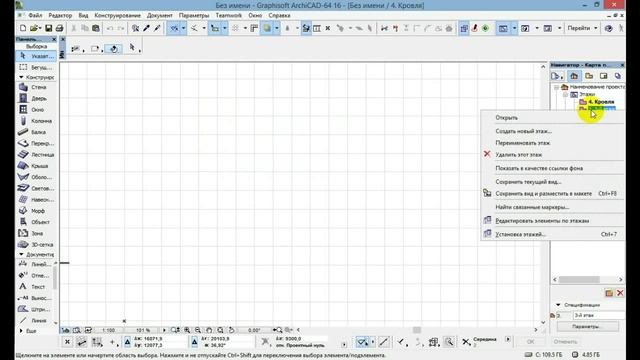Select the Beam (Балка) tool

tap(36, 132)
